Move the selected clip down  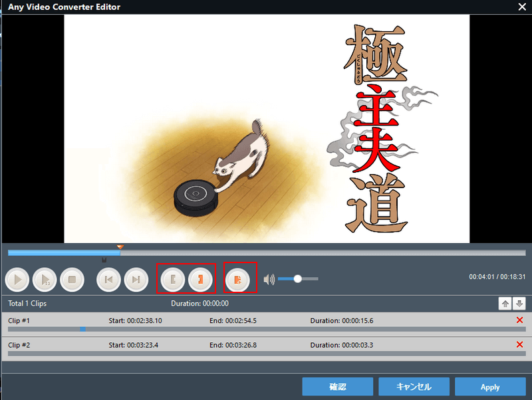coord(519,304)
